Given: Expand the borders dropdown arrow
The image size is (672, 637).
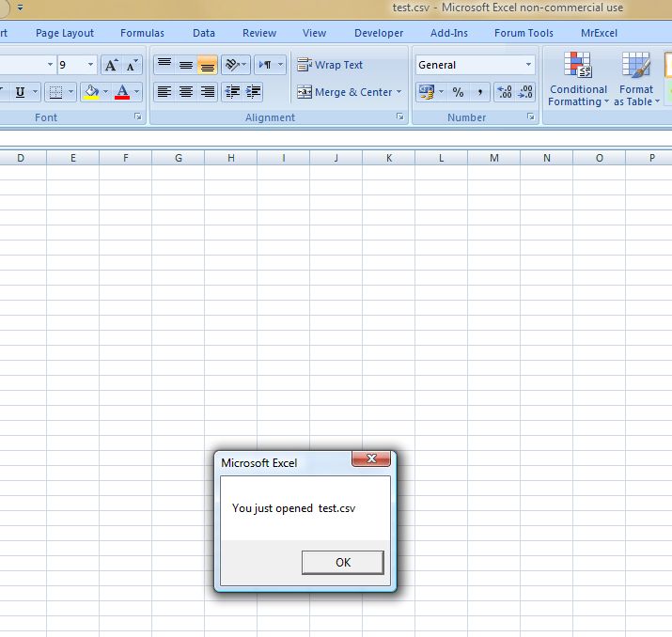Looking at the screenshot, I should (71, 92).
